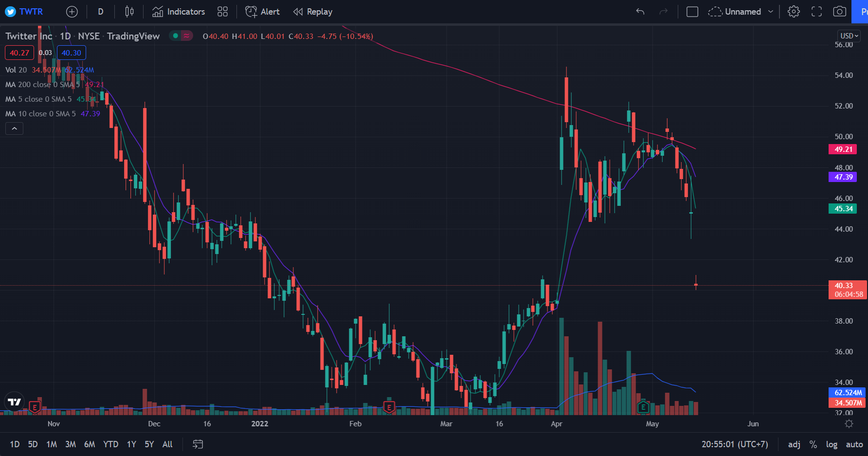Click the redo arrow

[664, 12]
